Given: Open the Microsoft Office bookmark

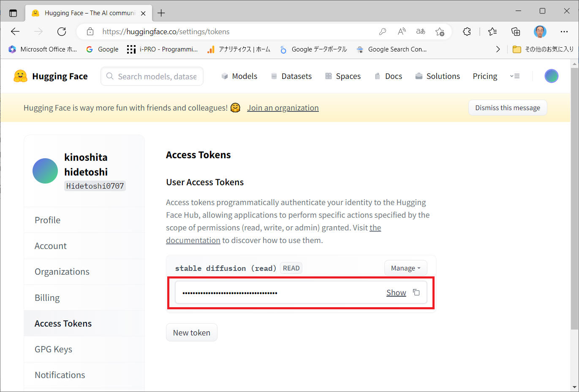Looking at the screenshot, I should [43, 49].
